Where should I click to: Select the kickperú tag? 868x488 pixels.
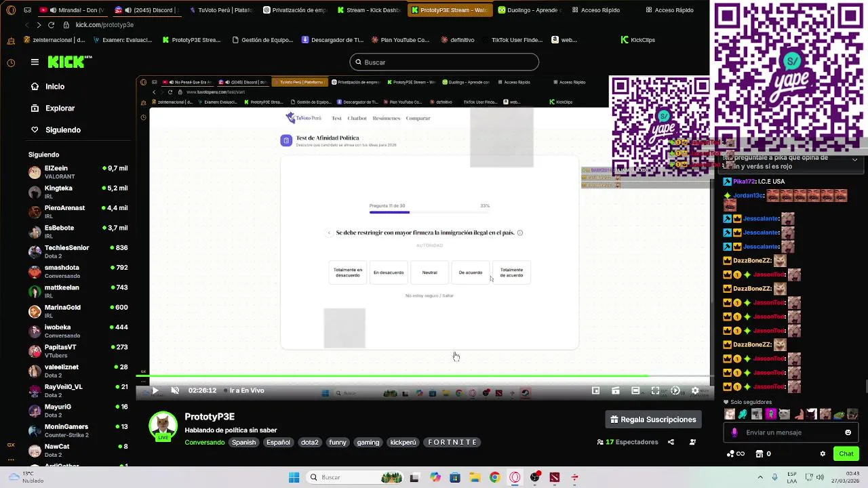(403, 442)
